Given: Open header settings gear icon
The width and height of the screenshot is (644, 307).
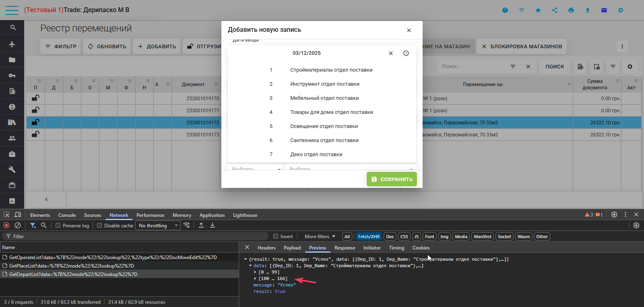Looking at the screenshot, I should pos(621,10).
